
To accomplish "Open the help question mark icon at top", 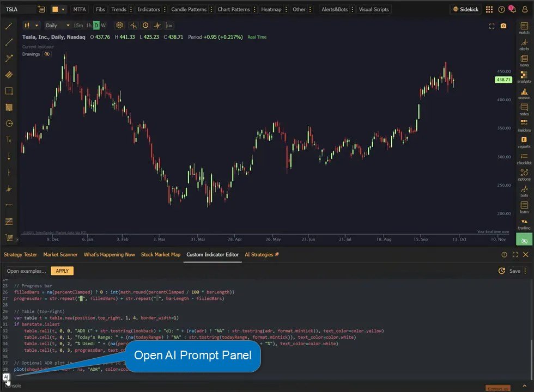I will (x=501, y=10).
